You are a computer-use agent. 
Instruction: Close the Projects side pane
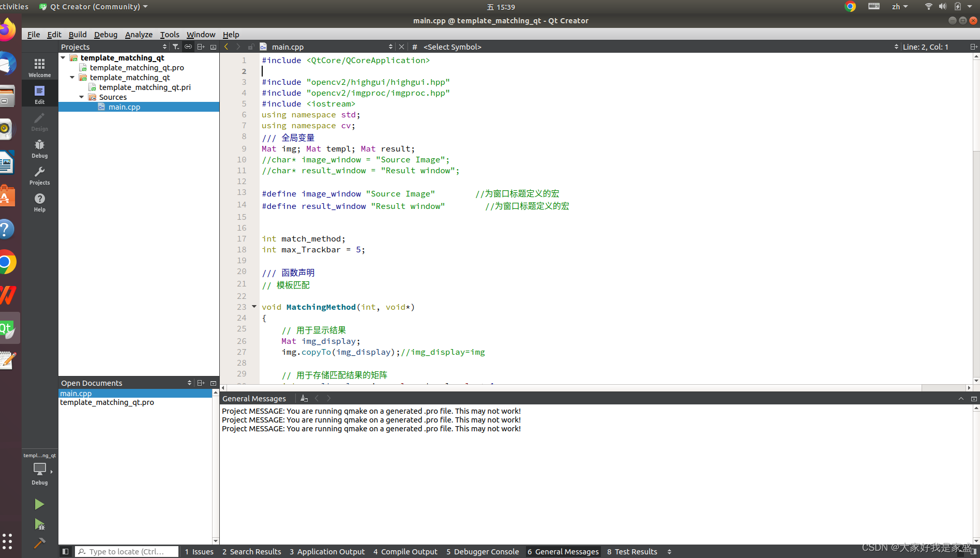pos(213,47)
